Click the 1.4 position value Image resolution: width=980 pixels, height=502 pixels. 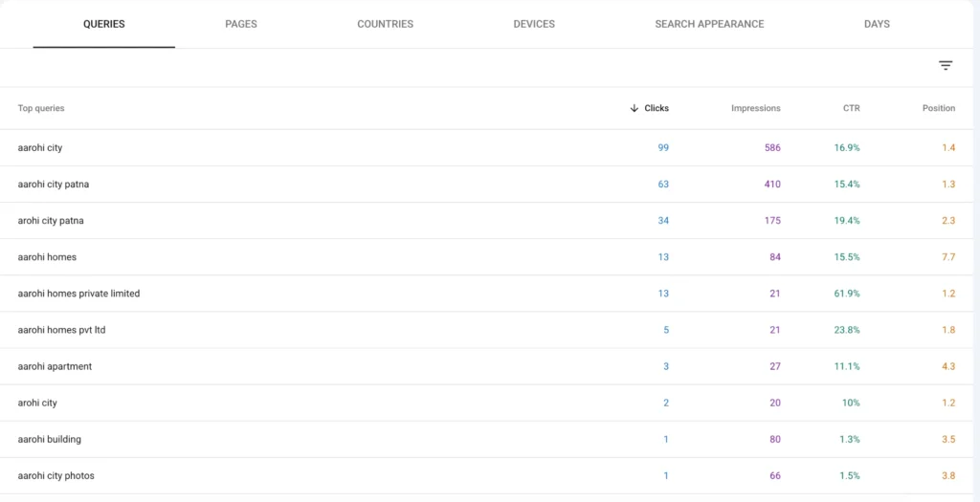point(948,148)
